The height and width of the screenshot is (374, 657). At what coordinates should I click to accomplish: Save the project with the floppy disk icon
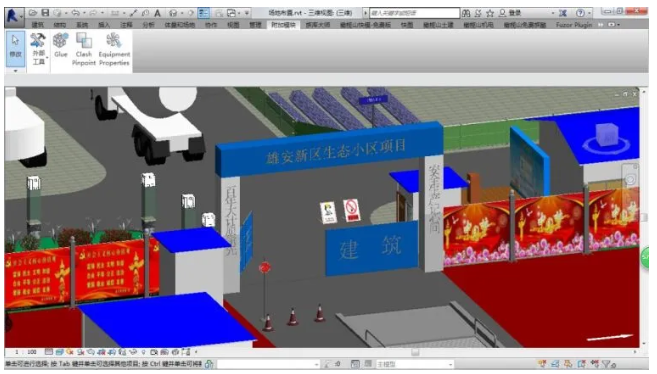[x=45, y=13]
